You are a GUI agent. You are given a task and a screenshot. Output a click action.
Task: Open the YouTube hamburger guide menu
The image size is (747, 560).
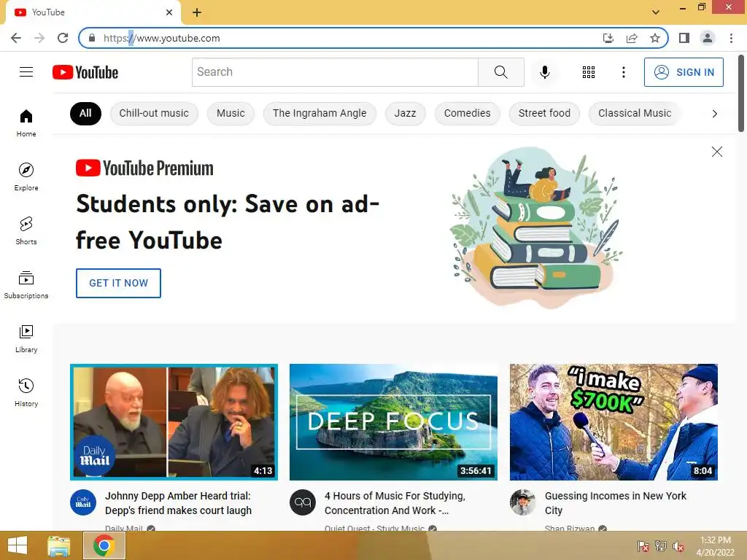(26, 72)
